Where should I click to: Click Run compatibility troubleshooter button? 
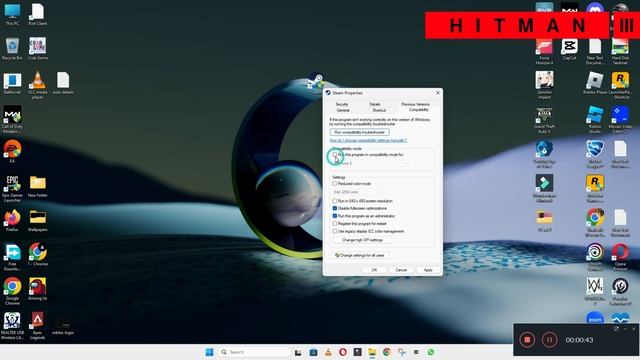pyautogui.click(x=360, y=132)
